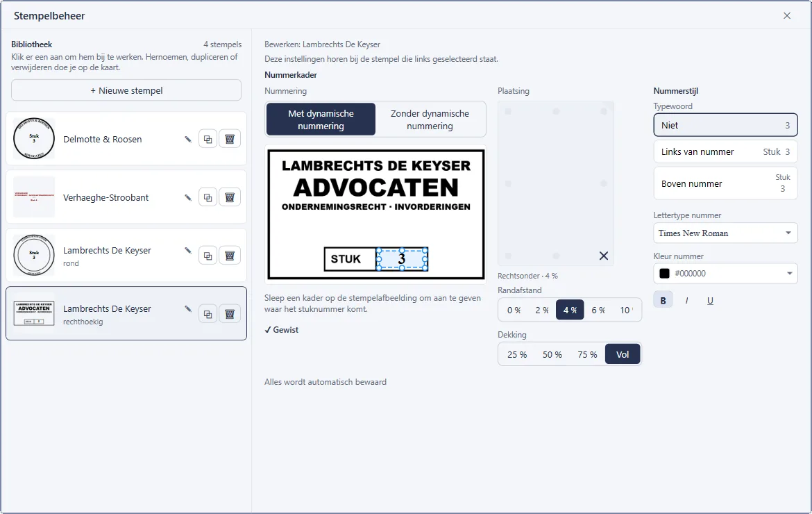Toggle bold (B) for the number style
The height and width of the screenshot is (514, 812).
[663, 301]
